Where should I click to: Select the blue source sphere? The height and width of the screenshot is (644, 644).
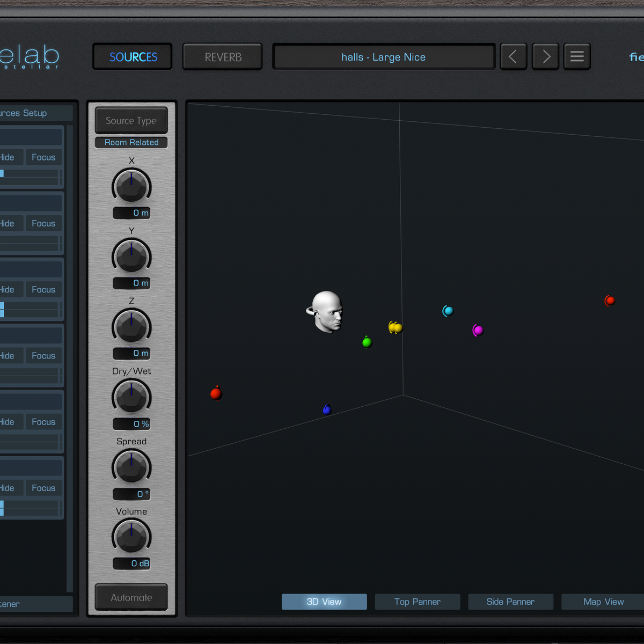pyautogui.click(x=327, y=409)
